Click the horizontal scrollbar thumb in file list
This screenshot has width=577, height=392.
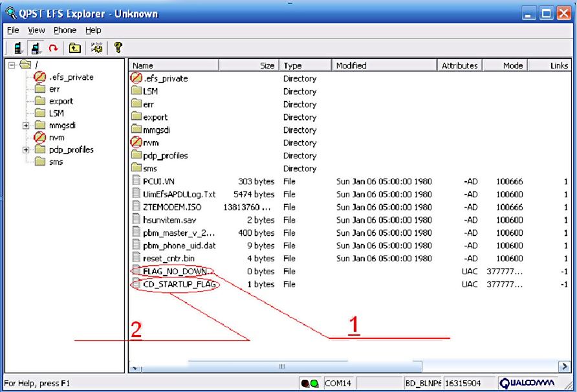tap(282, 367)
